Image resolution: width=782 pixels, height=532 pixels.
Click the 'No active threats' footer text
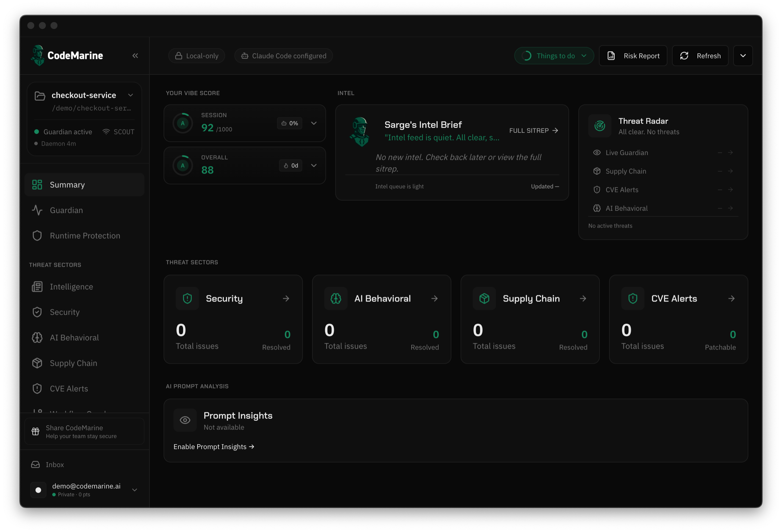610,226
